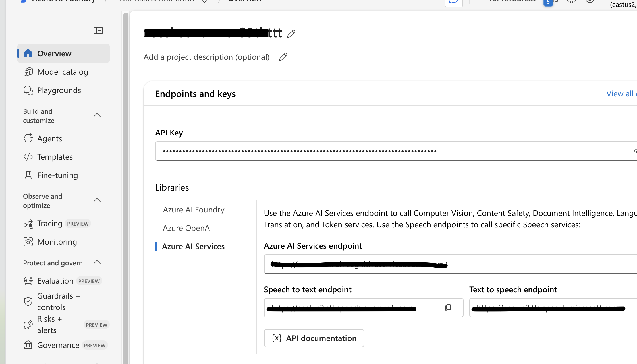Screen dimensions: 637x364
Task: Click the Azure AI Services endpoint field
Action: coord(450,264)
